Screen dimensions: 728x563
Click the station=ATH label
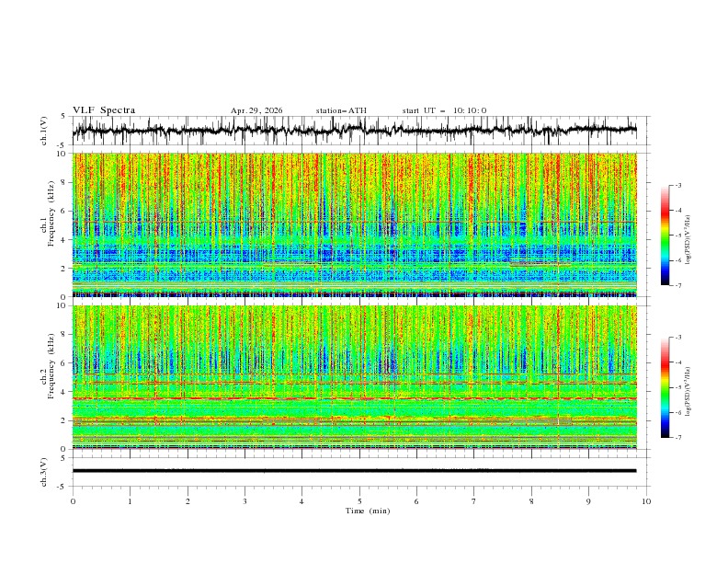(341, 110)
